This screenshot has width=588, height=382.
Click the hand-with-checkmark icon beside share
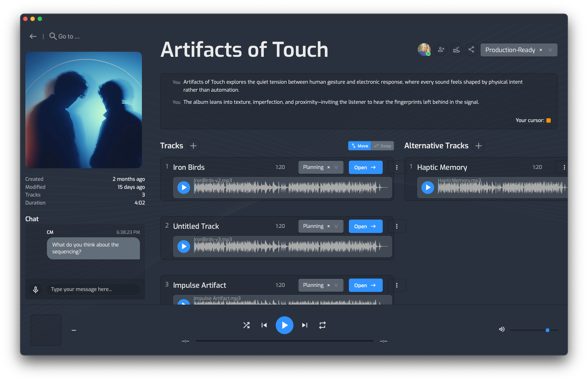(456, 50)
